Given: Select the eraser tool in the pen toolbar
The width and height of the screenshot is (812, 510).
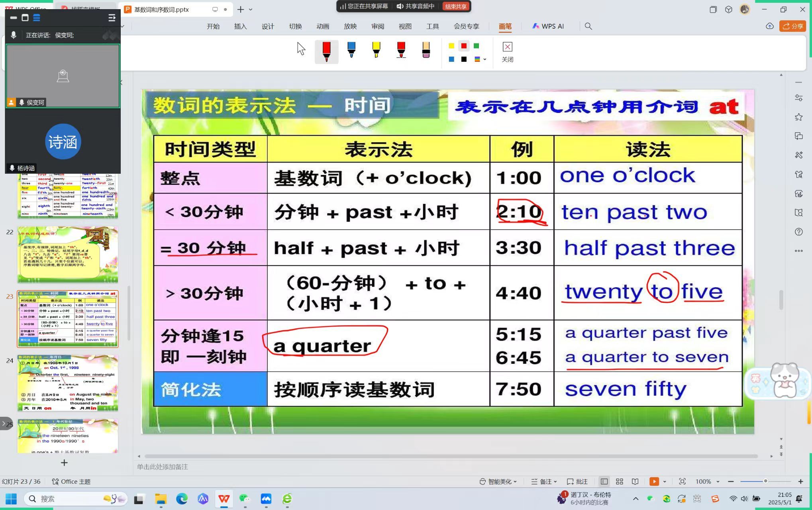Looking at the screenshot, I should [x=426, y=50].
